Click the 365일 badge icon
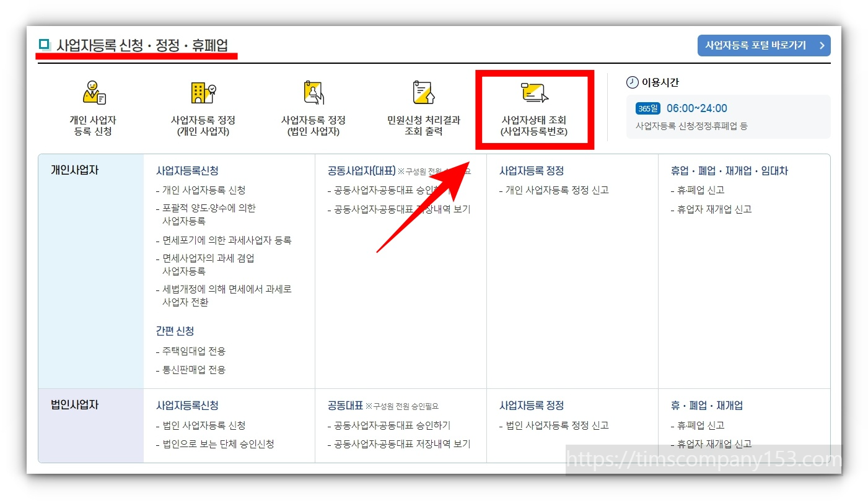The height and width of the screenshot is (501, 868). click(647, 108)
